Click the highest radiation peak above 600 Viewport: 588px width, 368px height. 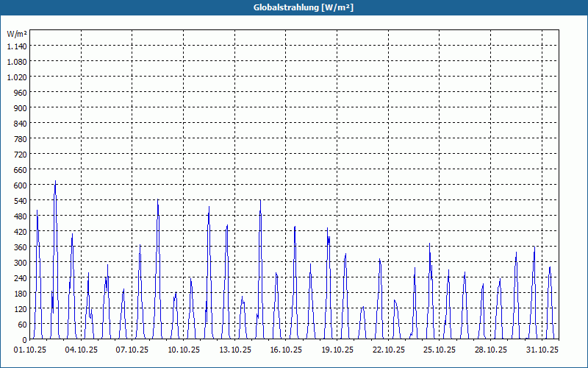(x=56, y=181)
